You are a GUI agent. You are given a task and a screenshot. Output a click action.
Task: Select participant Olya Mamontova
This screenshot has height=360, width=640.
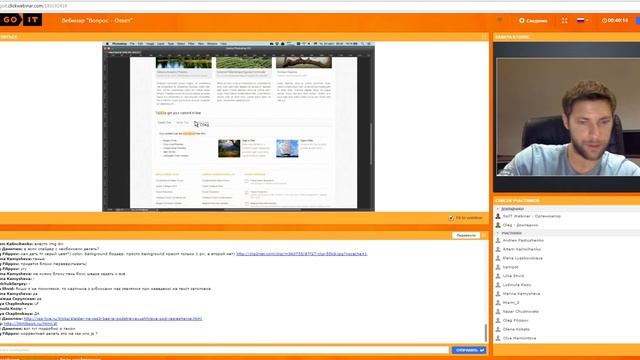pyautogui.click(x=520, y=338)
